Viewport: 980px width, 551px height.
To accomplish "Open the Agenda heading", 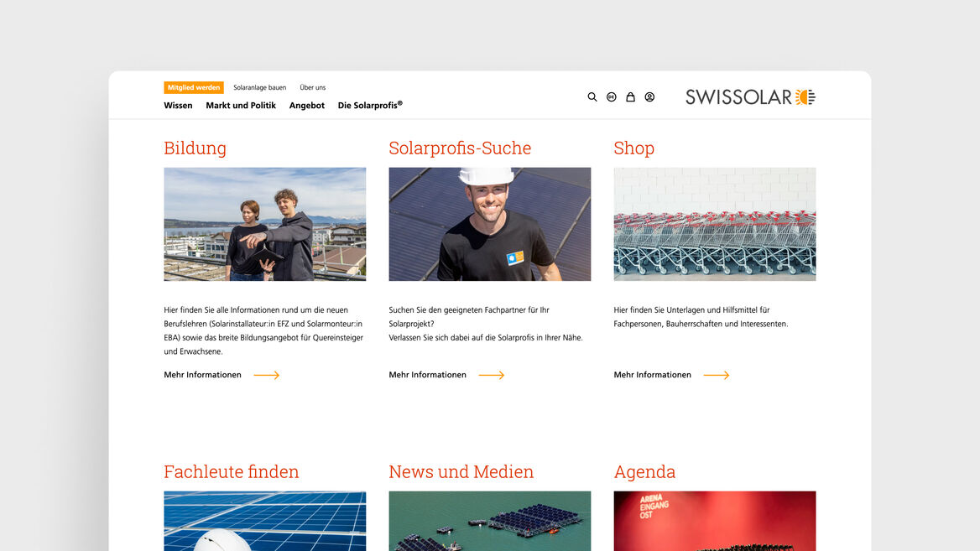I will 644,472.
